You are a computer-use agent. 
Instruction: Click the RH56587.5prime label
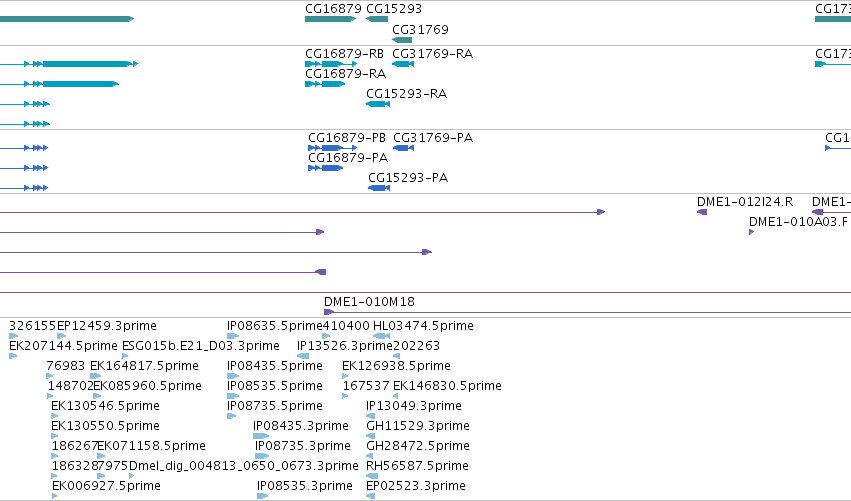[417, 466]
